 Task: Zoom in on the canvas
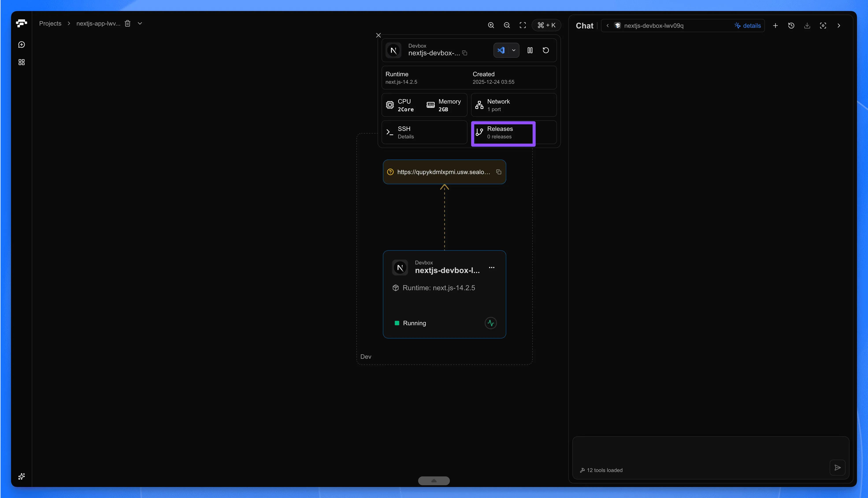coord(491,25)
